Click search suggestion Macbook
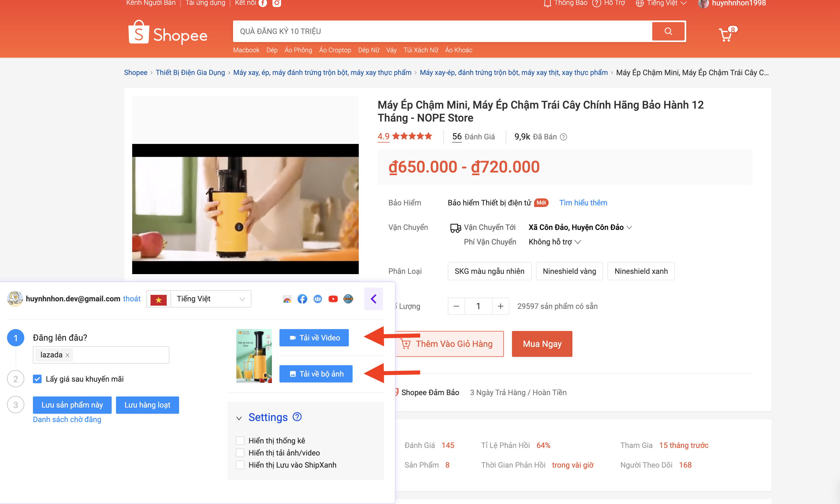Viewport: 840px width, 504px height. pyautogui.click(x=246, y=50)
